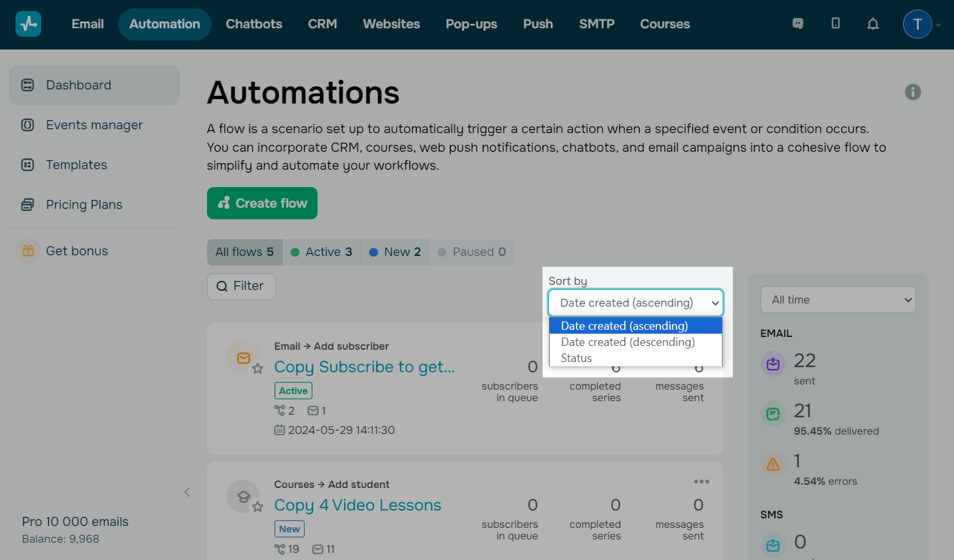Click the SMS sent statistics icon
This screenshot has width=954, height=560.
(773, 545)
